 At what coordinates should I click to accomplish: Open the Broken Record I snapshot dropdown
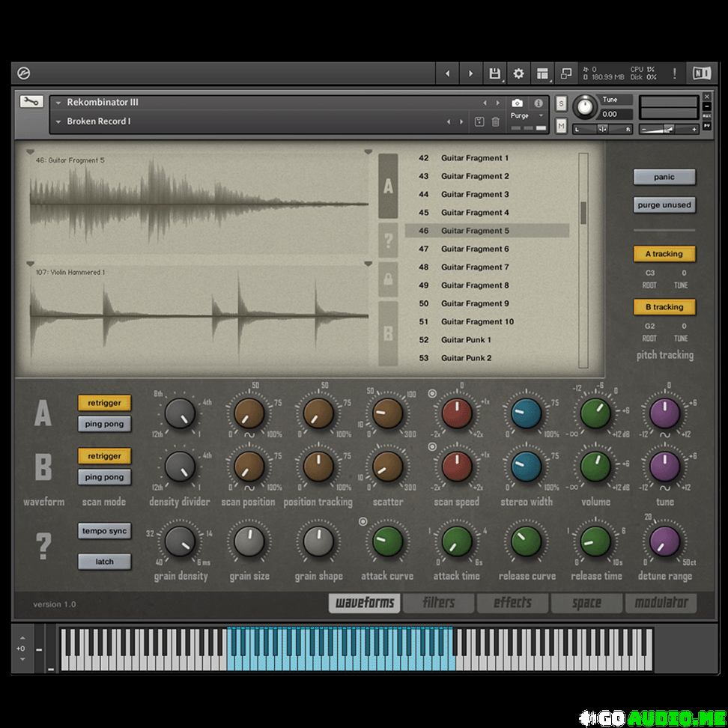point(58,121)
